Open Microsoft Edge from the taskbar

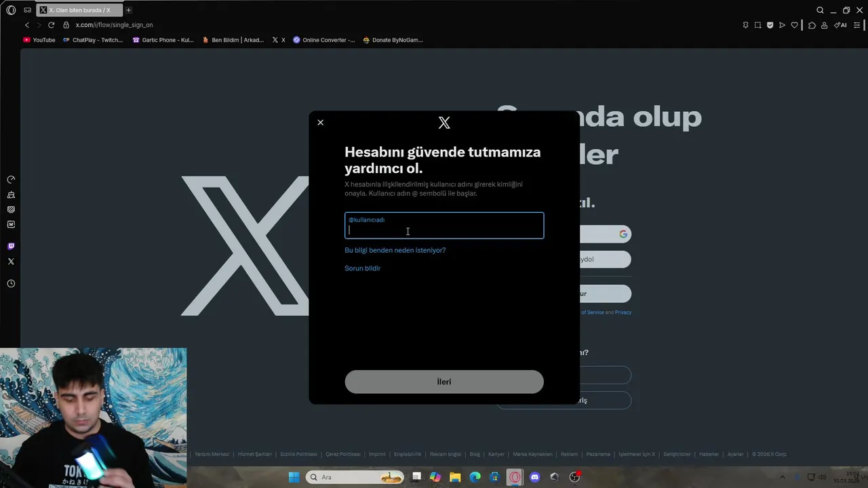pyautogui.click(x=475, y=477)
